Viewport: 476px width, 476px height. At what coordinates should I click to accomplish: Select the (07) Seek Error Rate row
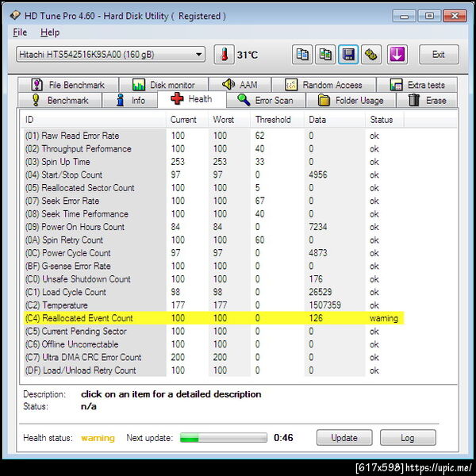point(214,201)
